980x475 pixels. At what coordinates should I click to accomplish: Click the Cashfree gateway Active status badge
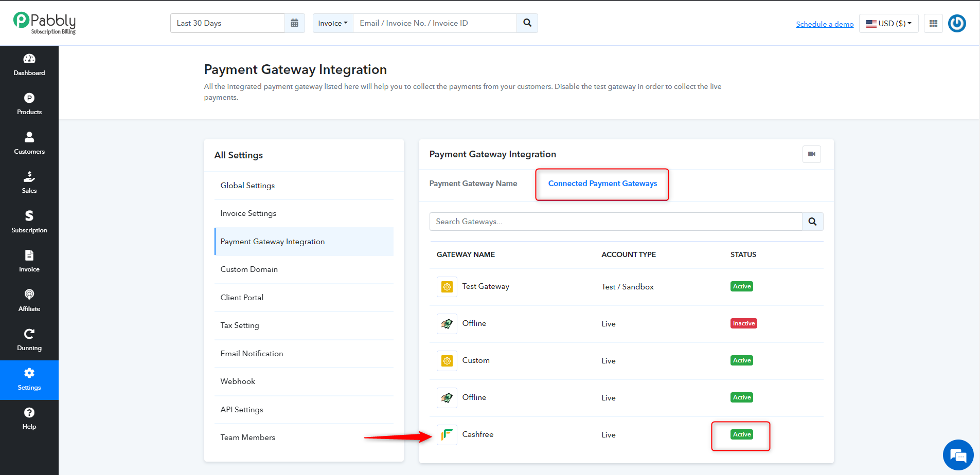tap(742, 434)
